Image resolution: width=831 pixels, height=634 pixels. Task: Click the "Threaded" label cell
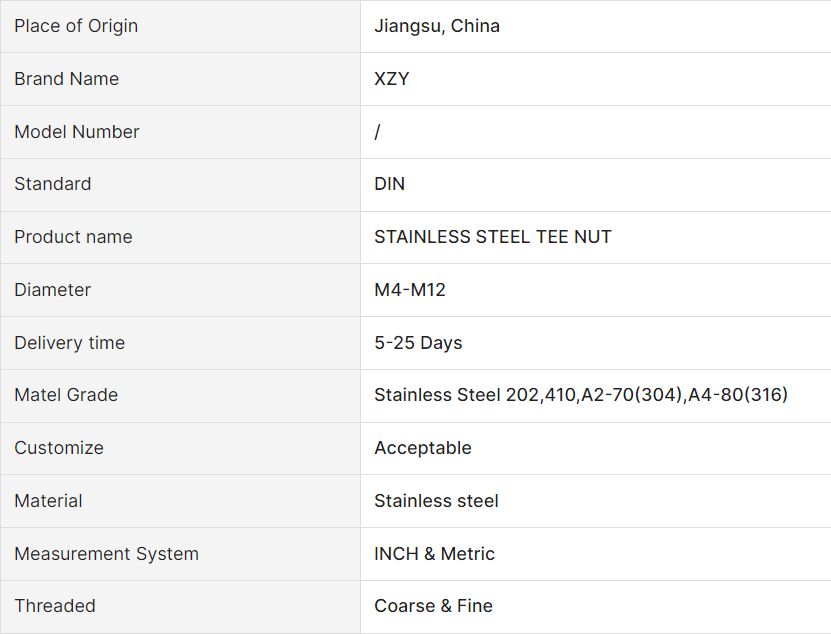pos(55,606)
